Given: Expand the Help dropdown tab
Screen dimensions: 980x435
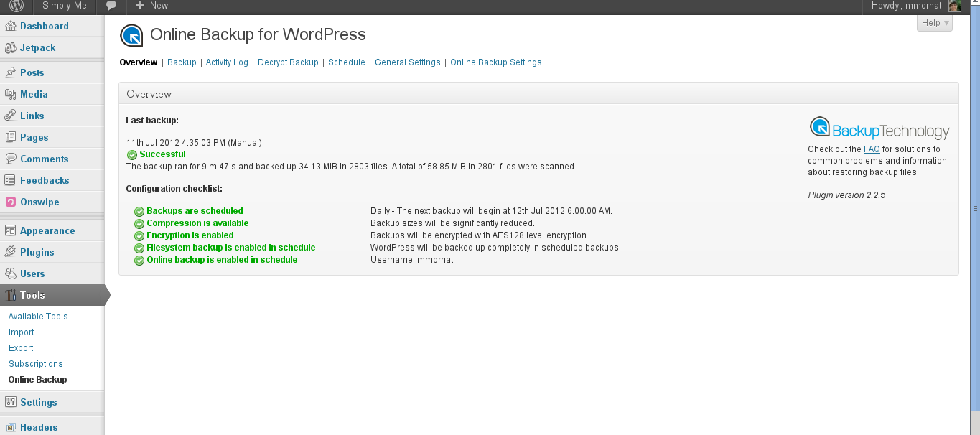Looking at the screenshot, I should click(x=935, y=23).
